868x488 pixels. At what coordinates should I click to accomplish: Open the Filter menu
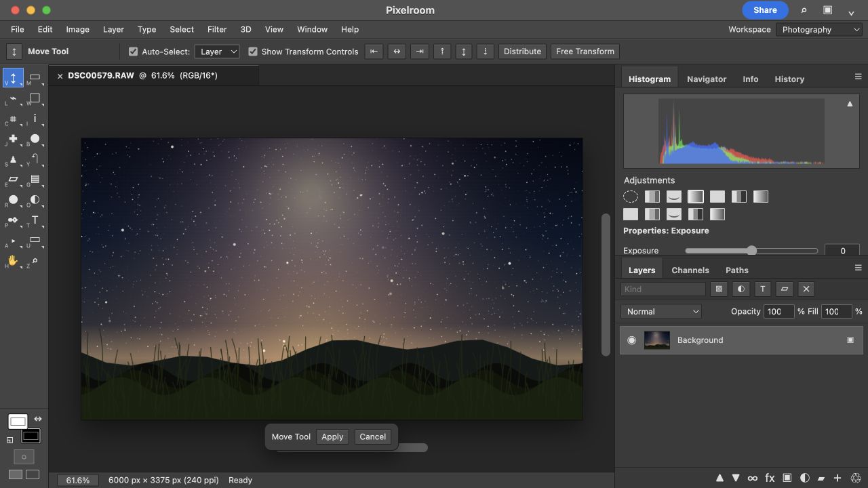point(217,30)
